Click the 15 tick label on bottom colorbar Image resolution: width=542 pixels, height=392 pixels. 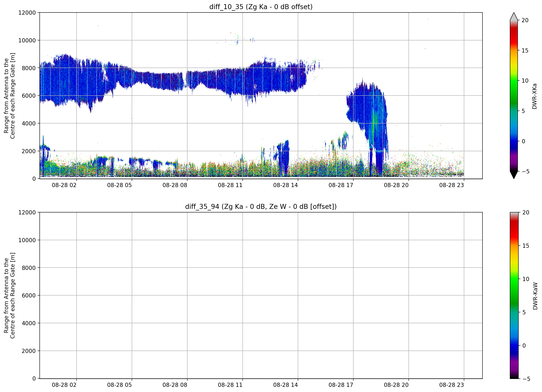[x=526, y=246]
